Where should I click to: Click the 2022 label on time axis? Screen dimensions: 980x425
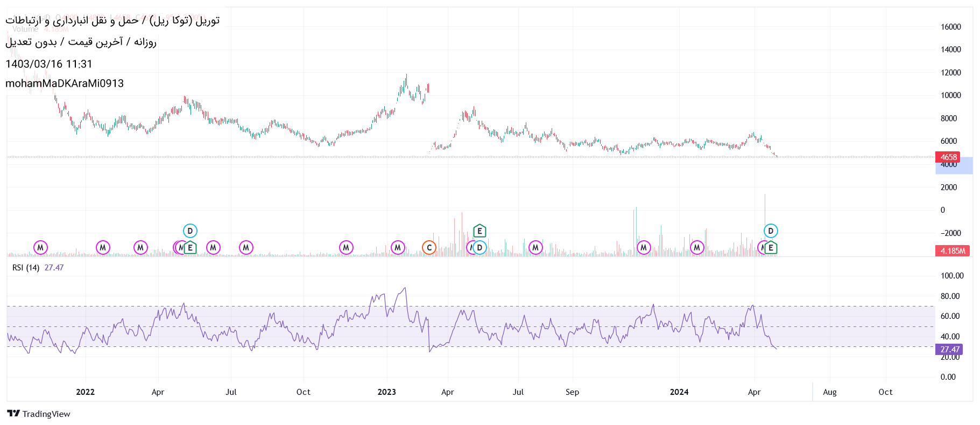coord(85,392)
